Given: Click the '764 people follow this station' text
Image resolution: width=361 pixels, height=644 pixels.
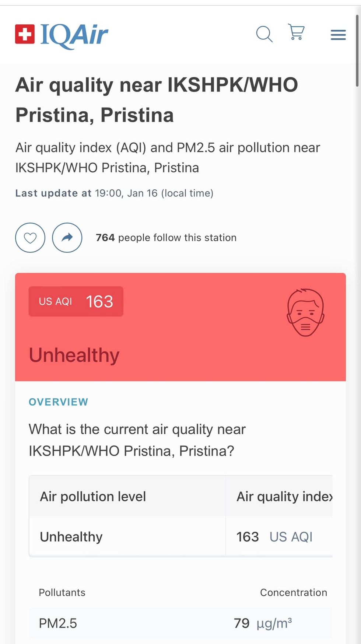Looking at the screenshot, I should (166, 238).
